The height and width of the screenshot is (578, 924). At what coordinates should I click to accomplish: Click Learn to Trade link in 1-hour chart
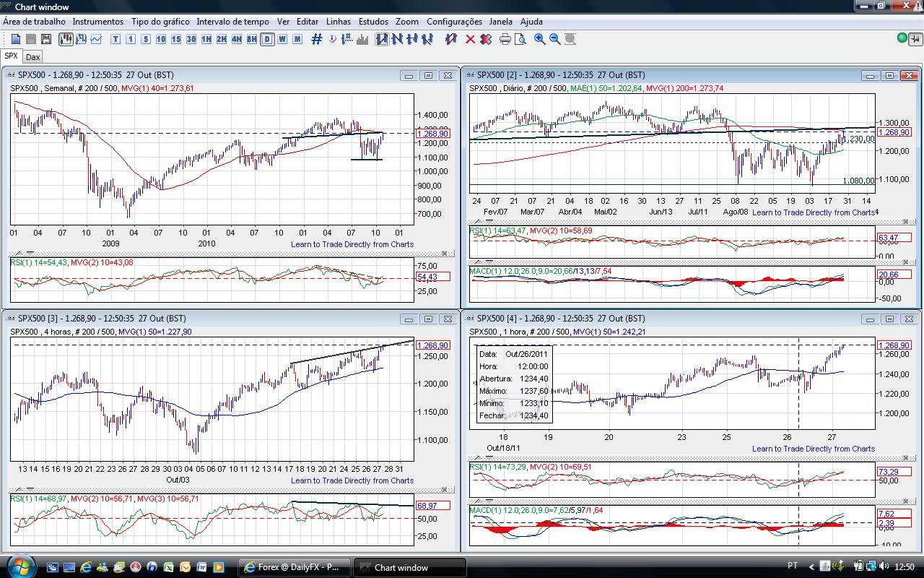tap(814, 449)
